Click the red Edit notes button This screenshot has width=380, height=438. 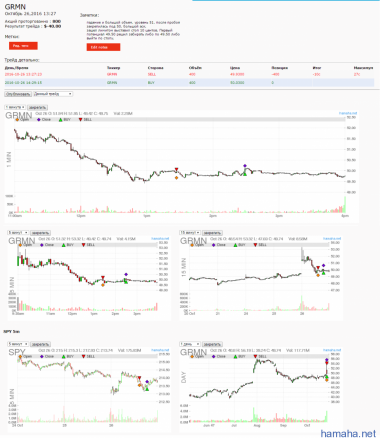pos(103,47)
